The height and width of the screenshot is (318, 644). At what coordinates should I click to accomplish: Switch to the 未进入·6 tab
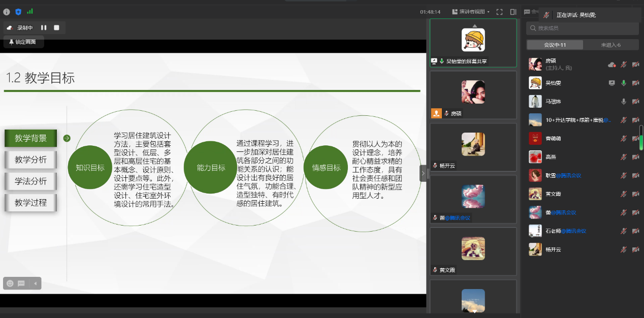(x=610, y=45)
